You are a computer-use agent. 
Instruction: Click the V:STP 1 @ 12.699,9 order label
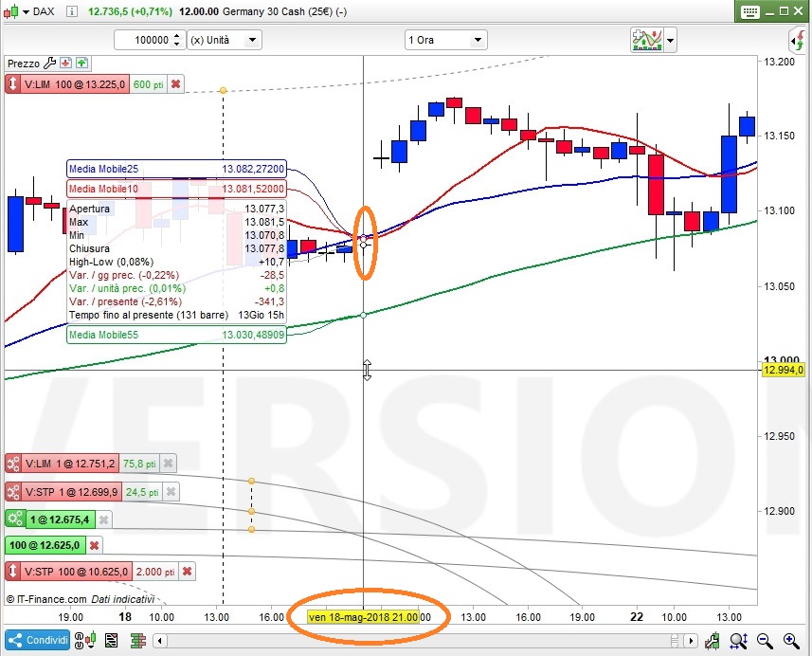[71, 492]
